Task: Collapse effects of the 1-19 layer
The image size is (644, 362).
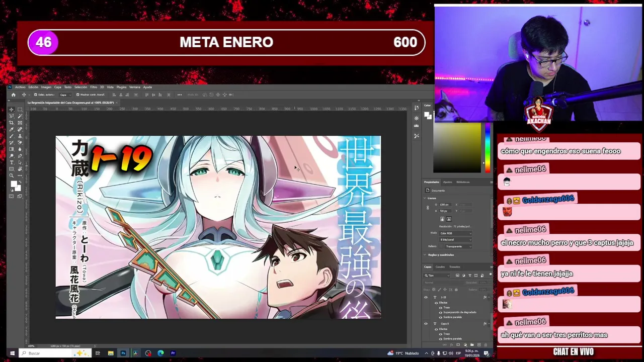Action: (489, 297)
